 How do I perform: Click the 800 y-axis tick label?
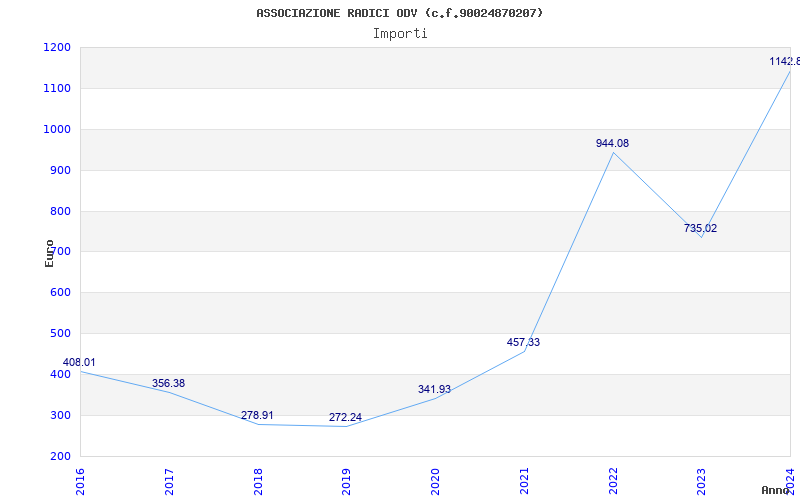[59, 211]
